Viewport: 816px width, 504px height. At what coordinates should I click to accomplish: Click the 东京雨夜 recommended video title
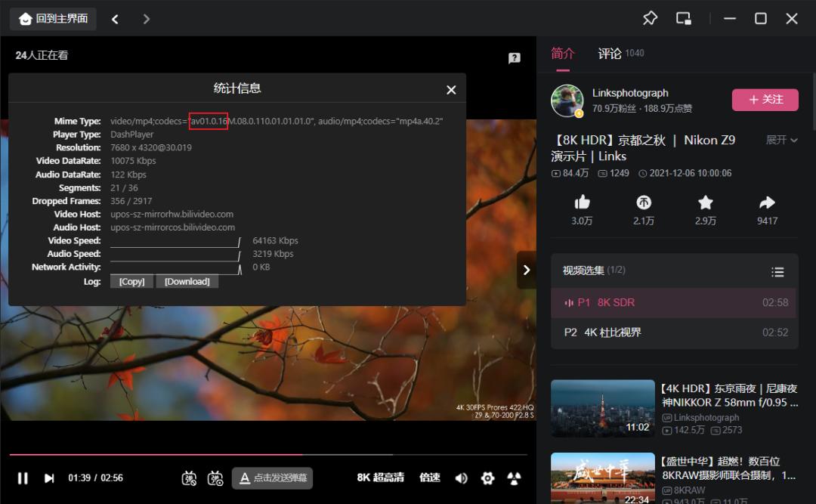pos(730,395)
